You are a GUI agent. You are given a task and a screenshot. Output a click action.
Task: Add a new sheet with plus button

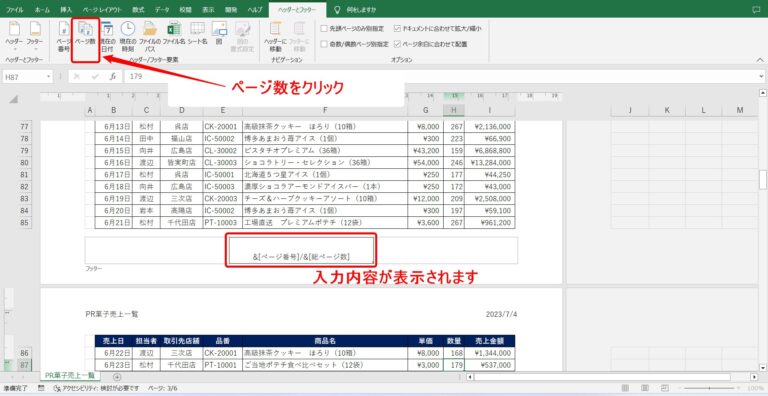coord(117,376)
